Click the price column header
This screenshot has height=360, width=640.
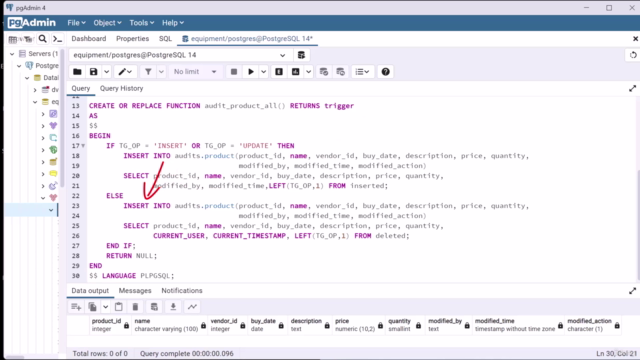point(359,325)
